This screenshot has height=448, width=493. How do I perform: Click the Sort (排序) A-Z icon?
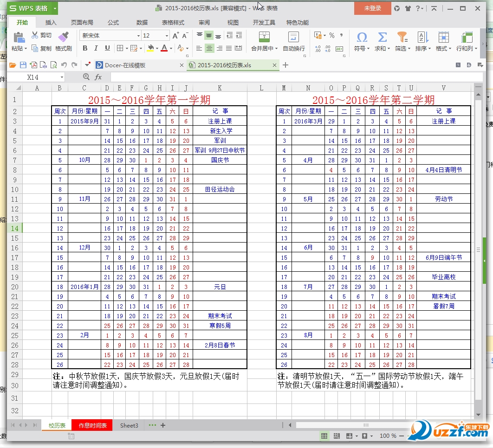[x=423, y=38]
